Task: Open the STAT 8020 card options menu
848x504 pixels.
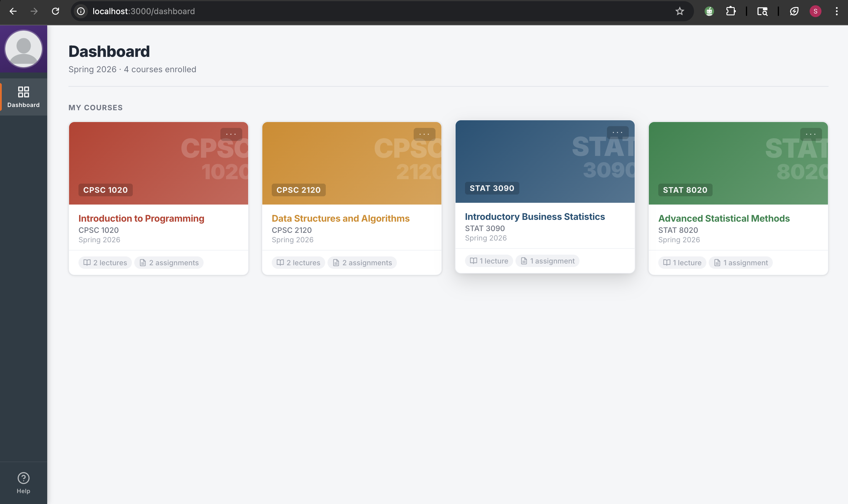Action: click(811, 134)
